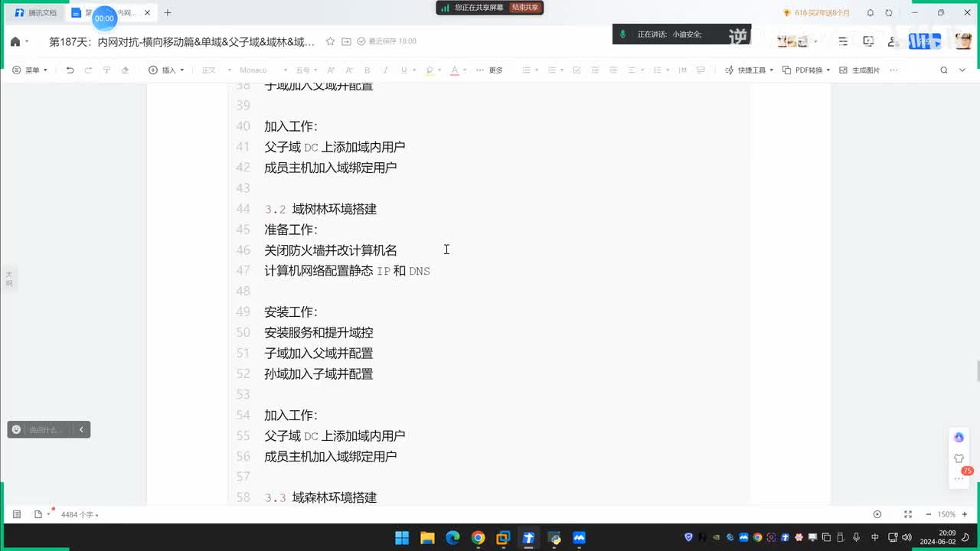Viewport: 980px width, 551px height.
Task: Star the document as a favorite
Action: [330, 41]
